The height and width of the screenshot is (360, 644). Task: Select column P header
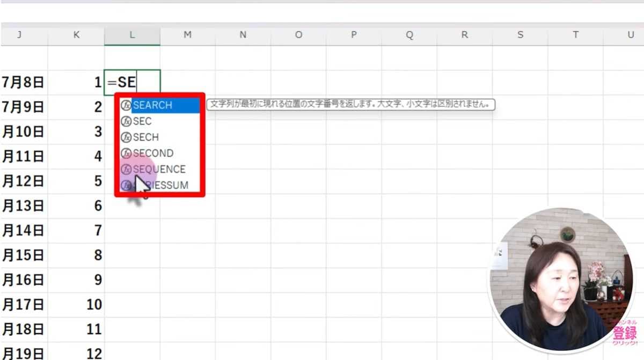click(354, 35)
